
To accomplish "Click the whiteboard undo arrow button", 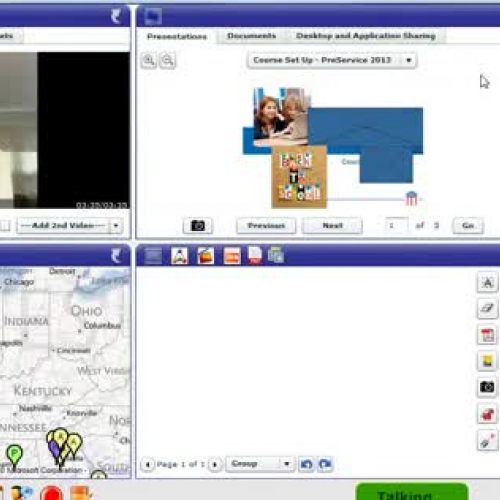I will click(x=306, y=464).
